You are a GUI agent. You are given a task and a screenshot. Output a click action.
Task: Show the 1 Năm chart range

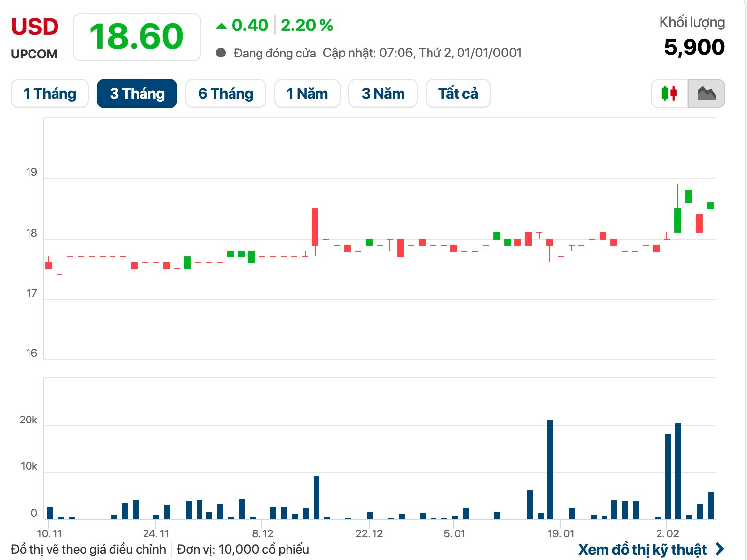pyautogui.click(x=307, y=93)
